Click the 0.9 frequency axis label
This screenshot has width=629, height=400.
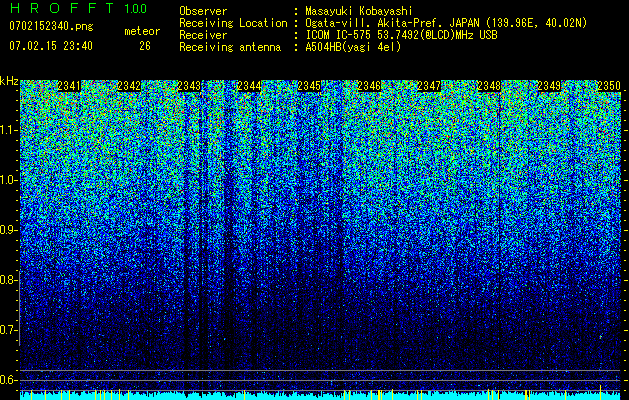tap(9, 230)
